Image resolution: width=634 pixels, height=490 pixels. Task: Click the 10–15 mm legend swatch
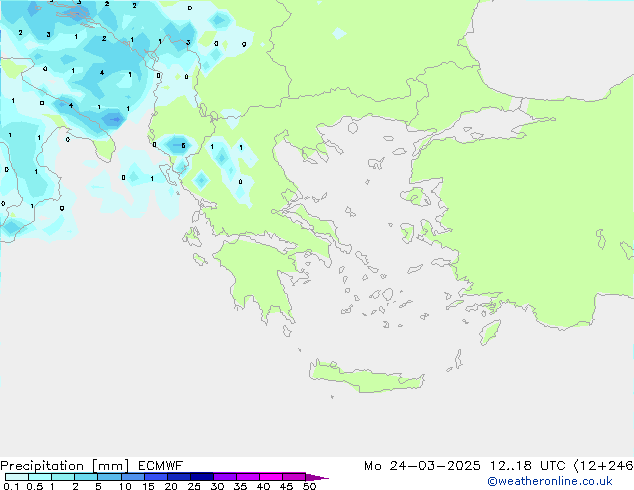point(133,477)
